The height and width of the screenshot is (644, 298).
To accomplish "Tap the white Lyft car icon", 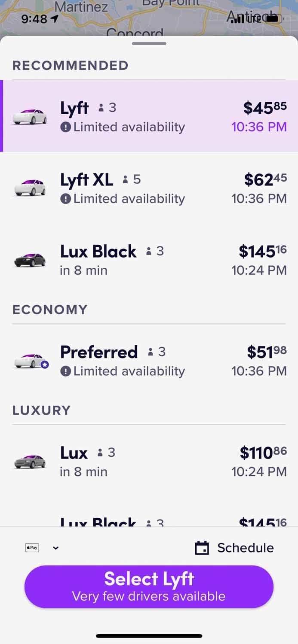I will 29,116.
